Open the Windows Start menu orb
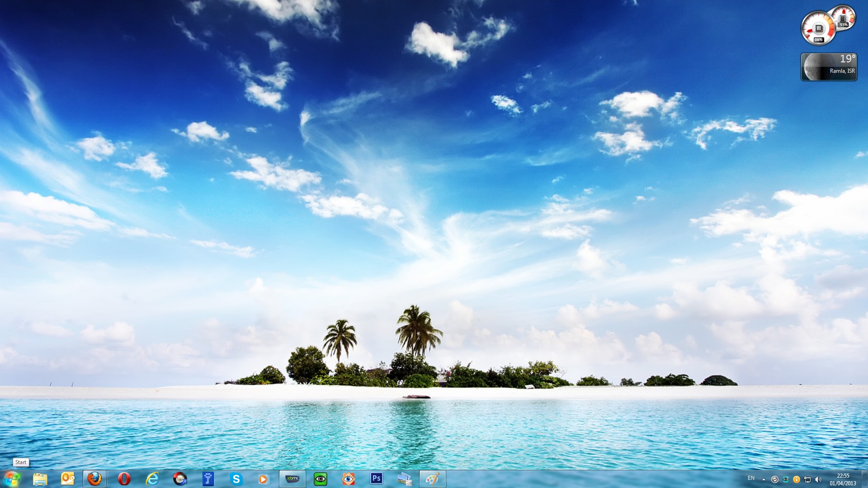The height and width of the screenshot is (488, 868). 12,479
